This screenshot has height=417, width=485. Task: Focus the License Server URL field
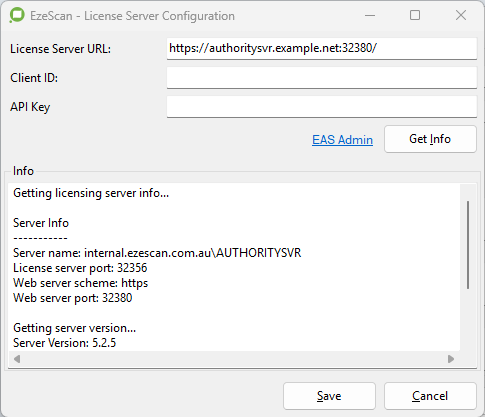pos(322,49)
